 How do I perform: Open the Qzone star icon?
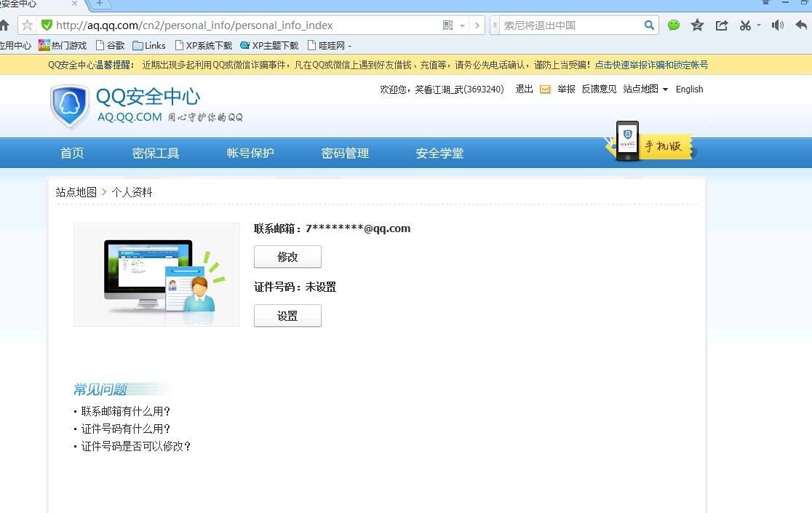pyautogui.click(x=697, y=25)
